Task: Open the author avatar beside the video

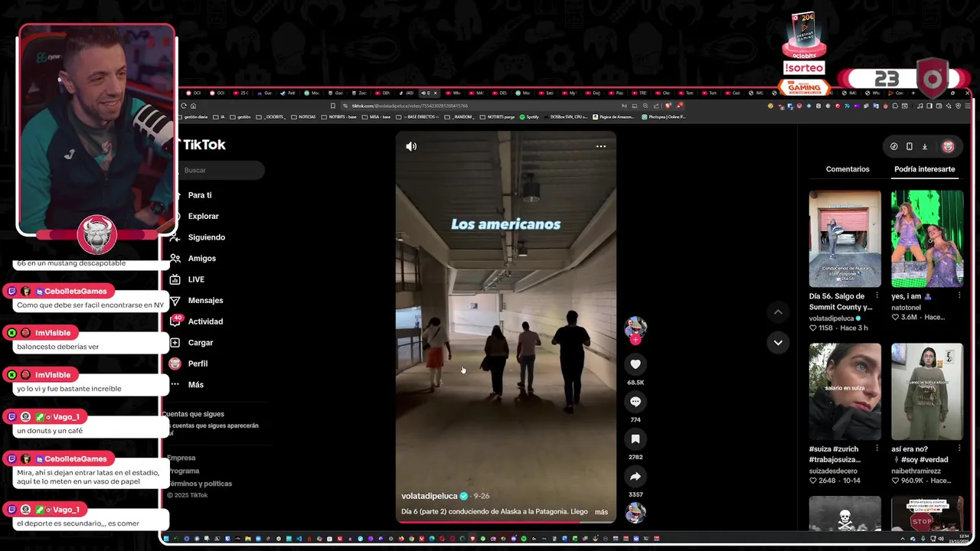Action: point(635,327)
